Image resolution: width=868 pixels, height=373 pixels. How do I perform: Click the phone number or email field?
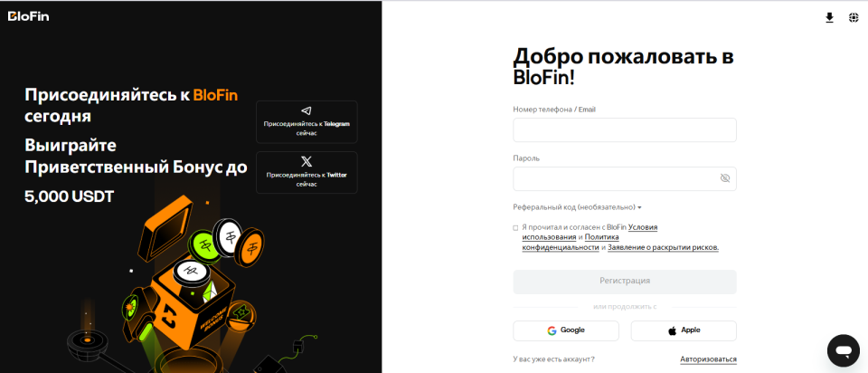[624, 130]
